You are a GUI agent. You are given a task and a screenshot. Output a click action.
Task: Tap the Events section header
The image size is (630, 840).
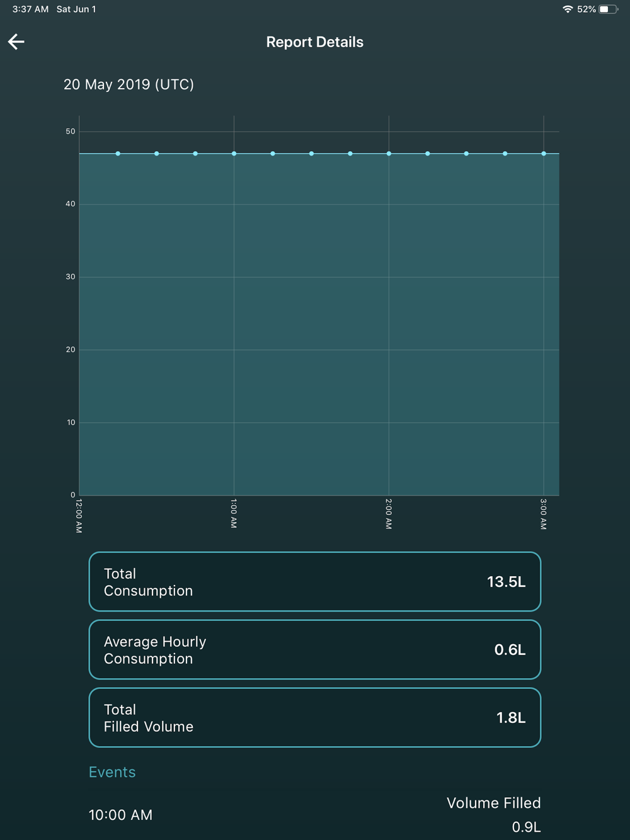(x=112, y=772)
